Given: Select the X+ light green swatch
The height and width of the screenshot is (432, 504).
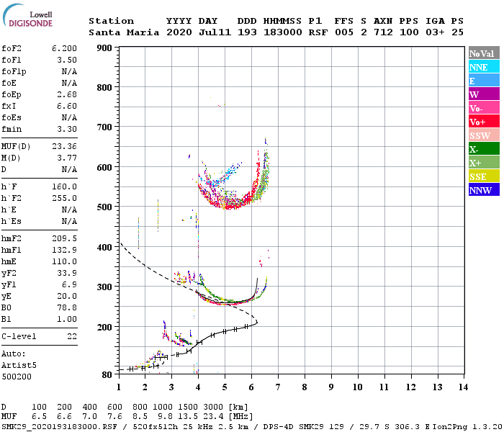Looking at the screenshot, I should [484, 162].
